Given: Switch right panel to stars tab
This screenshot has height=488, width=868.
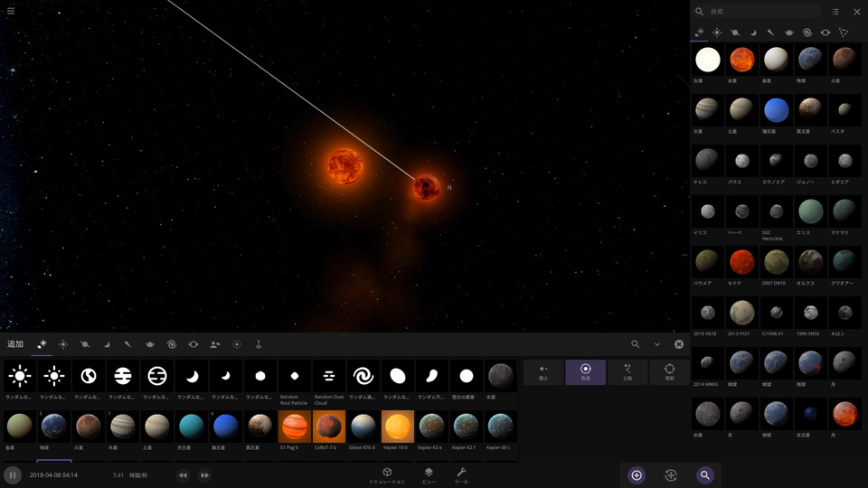Looking at the screenshot, I should pyautogui.click(x=717, y=33).
